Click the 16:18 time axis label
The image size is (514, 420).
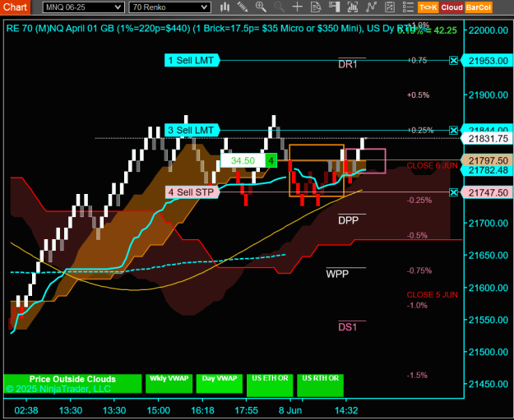tap(202, 410)
